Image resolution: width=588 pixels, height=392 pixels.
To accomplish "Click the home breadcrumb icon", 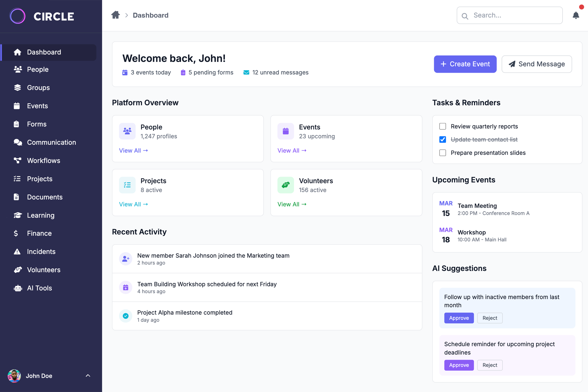I will click(115, 15).
